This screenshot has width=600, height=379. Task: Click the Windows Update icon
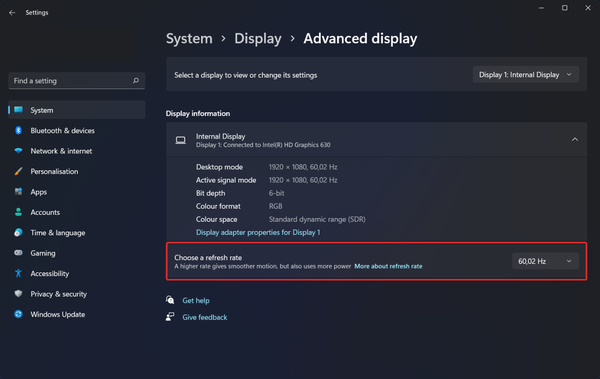pyautogui.click(x=18, y=314)
